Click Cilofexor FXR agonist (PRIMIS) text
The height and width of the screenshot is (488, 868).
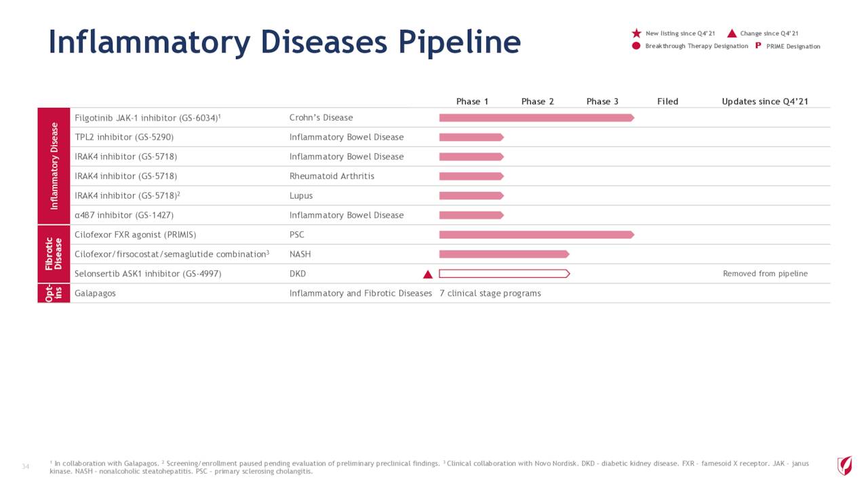pos(136,235)
